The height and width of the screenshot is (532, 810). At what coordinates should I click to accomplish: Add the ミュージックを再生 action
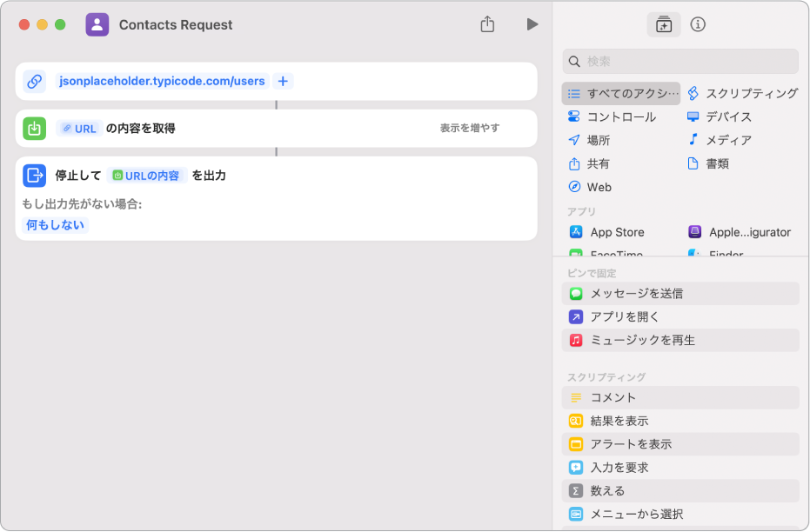[680, 340]
